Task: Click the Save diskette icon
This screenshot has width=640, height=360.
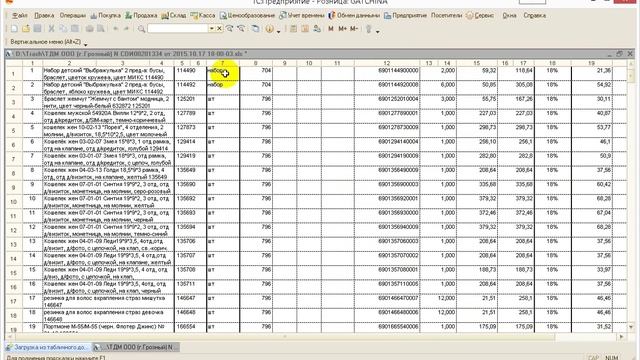Action: (38, 29)
